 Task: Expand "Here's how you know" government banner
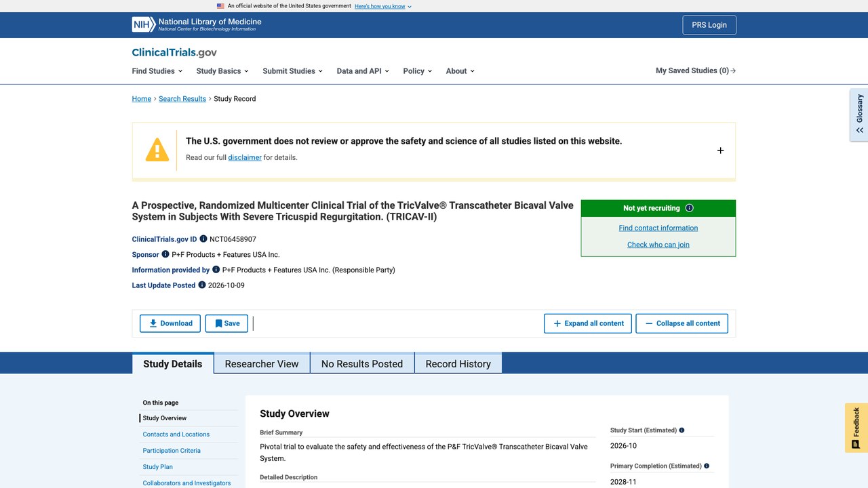coord(383,6)
